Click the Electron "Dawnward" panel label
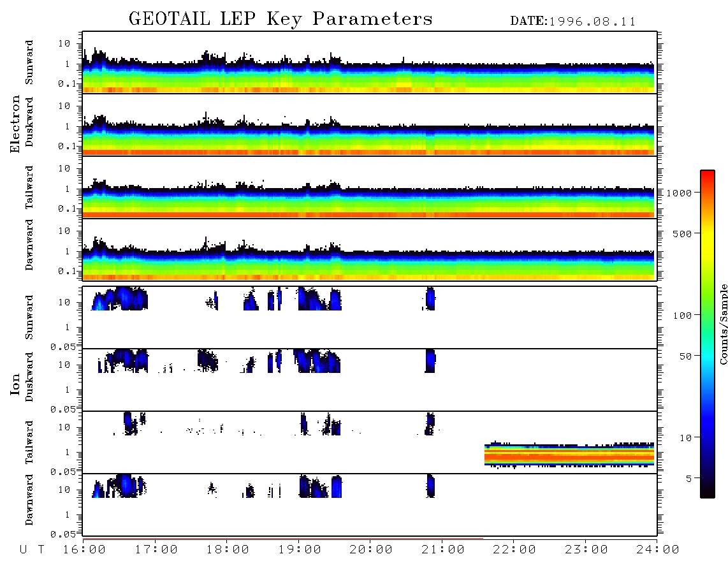This screenshot has height=561, width=728. (29, 245)
